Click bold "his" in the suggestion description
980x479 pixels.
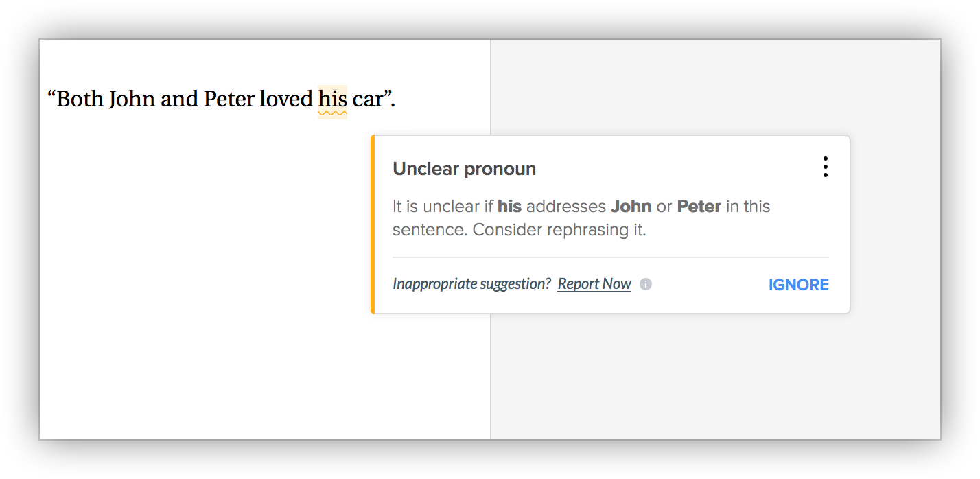click(x=509, y=207)
